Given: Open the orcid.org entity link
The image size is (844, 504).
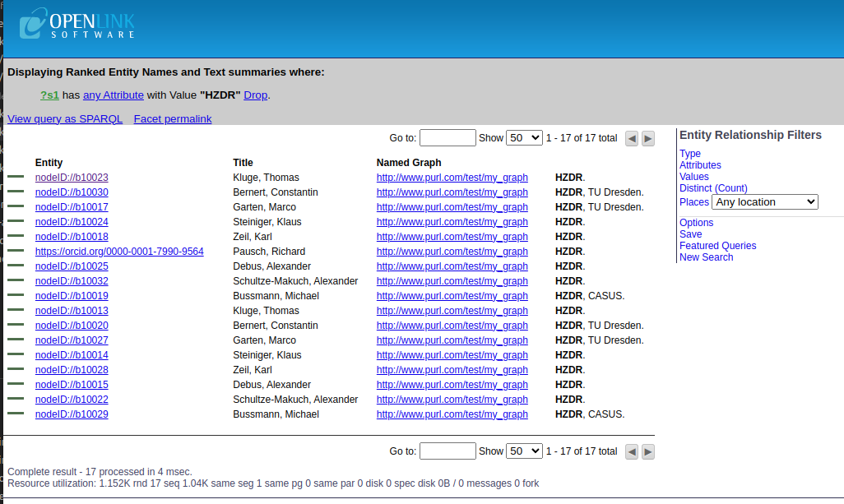Looking at the screenshot, I should [119, 252].
